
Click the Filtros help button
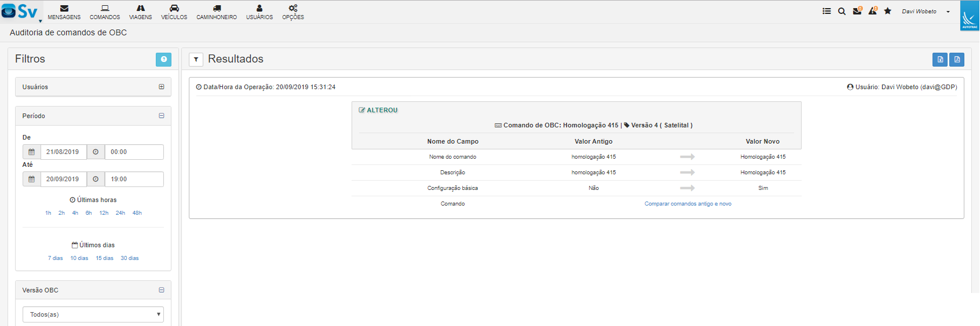[x=163, y=59]
